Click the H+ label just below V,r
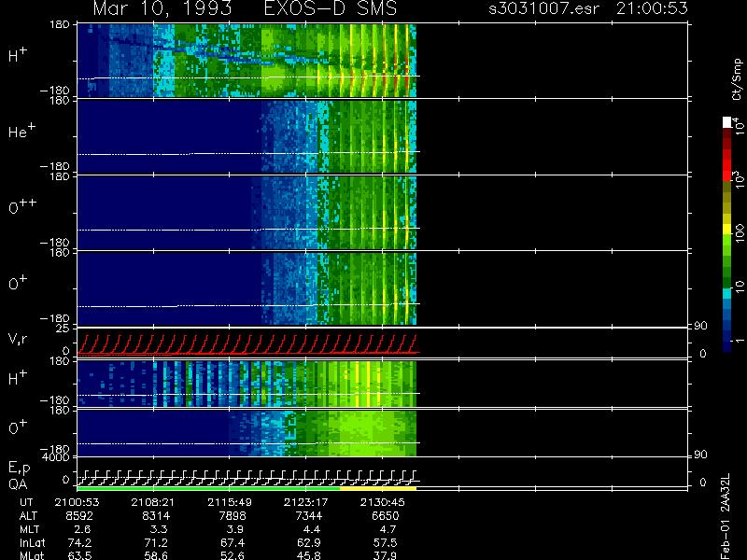The height and width of the screenshot is (560, 747). pos(18,379)
